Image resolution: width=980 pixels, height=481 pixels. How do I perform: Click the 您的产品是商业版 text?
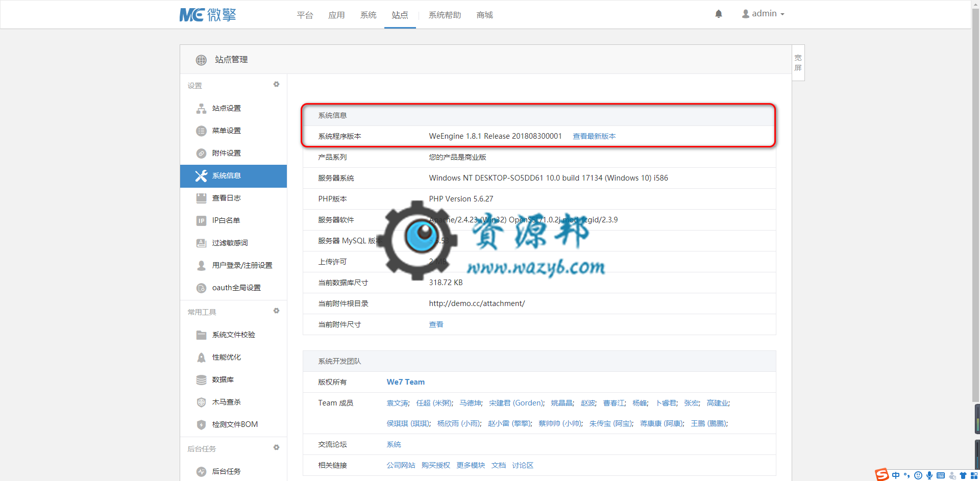pyautogui.click(x=458, y=157)
